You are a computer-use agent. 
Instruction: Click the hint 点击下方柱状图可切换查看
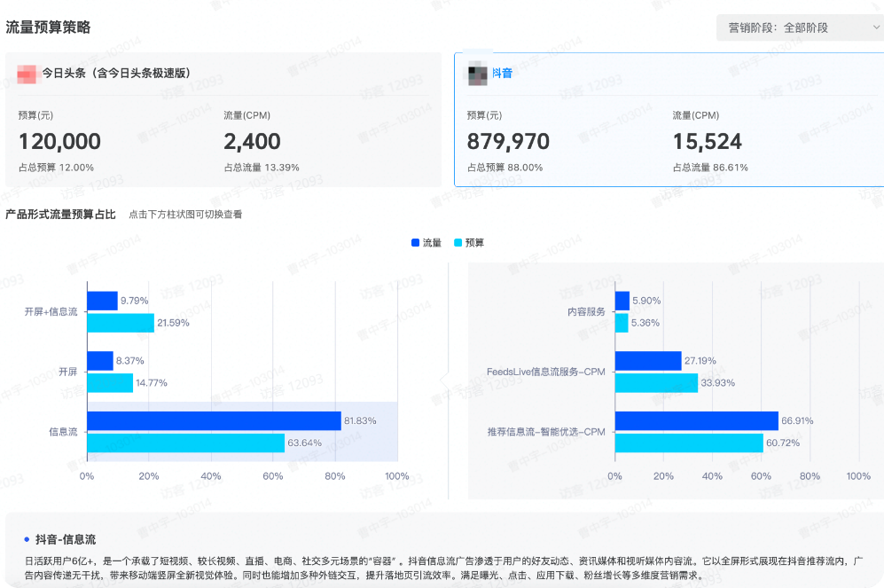tap(185, 215)
